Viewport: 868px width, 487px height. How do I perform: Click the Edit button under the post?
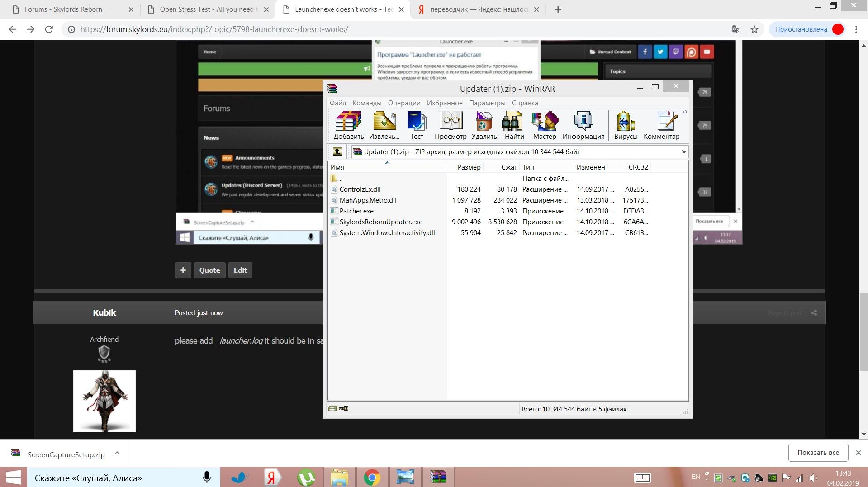[x=240, y=270]
